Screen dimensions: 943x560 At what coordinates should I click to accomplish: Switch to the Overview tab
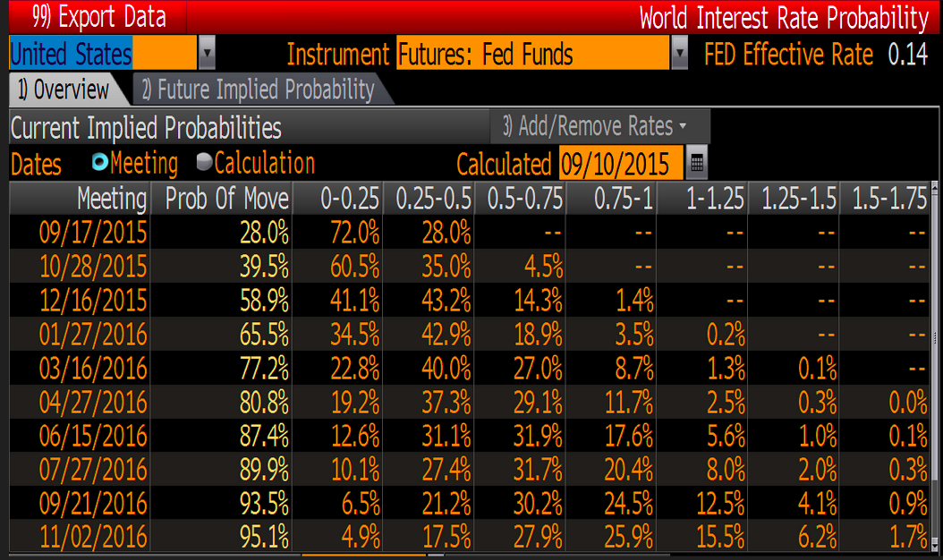pos(64,89)
